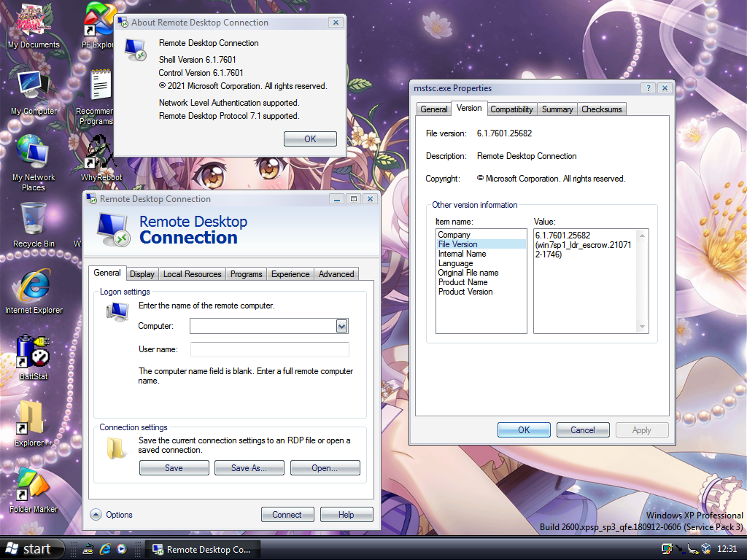Click the User name field
The width and height of the screenshot is (747, 560).
pyautogui.click(x=270, y=349)
